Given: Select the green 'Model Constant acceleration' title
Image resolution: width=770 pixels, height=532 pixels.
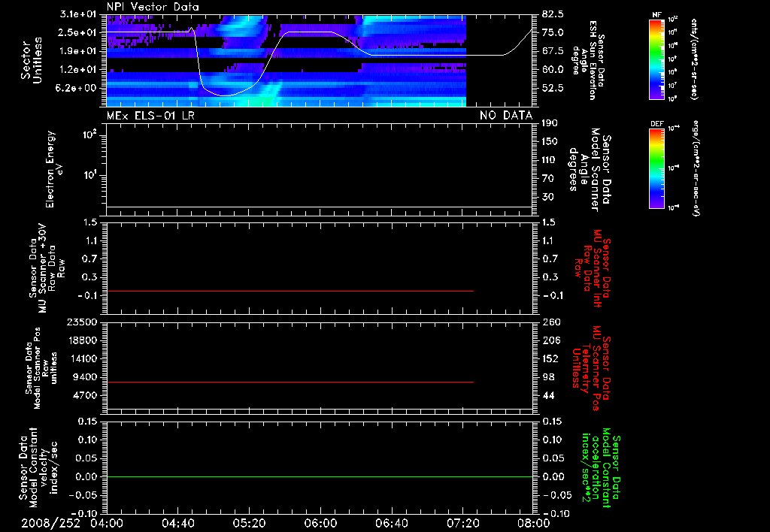Looking at the screenshot, I should point(602,467).
